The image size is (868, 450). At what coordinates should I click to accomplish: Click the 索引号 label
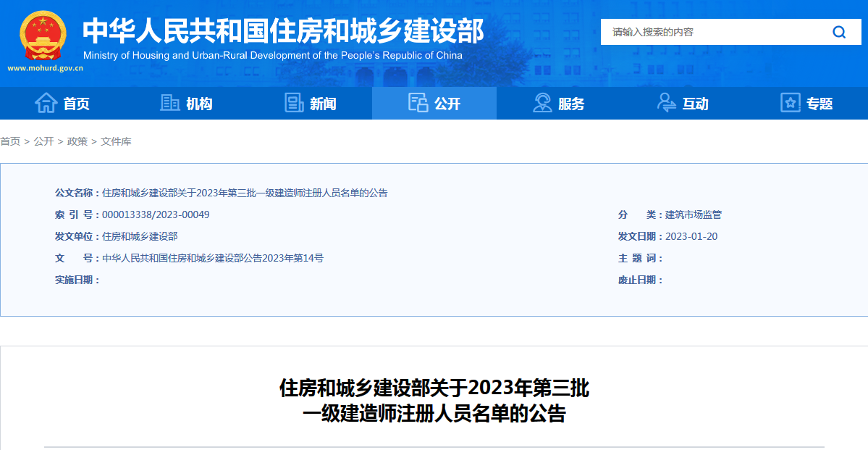(77, 215)
